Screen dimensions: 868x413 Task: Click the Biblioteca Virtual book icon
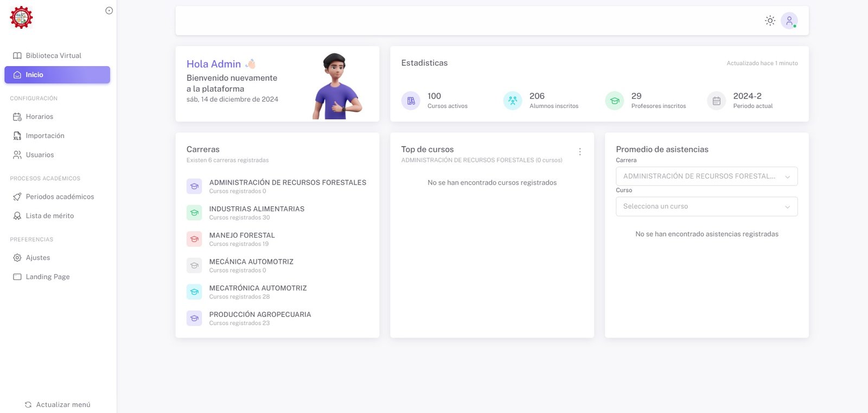(17, 55)
